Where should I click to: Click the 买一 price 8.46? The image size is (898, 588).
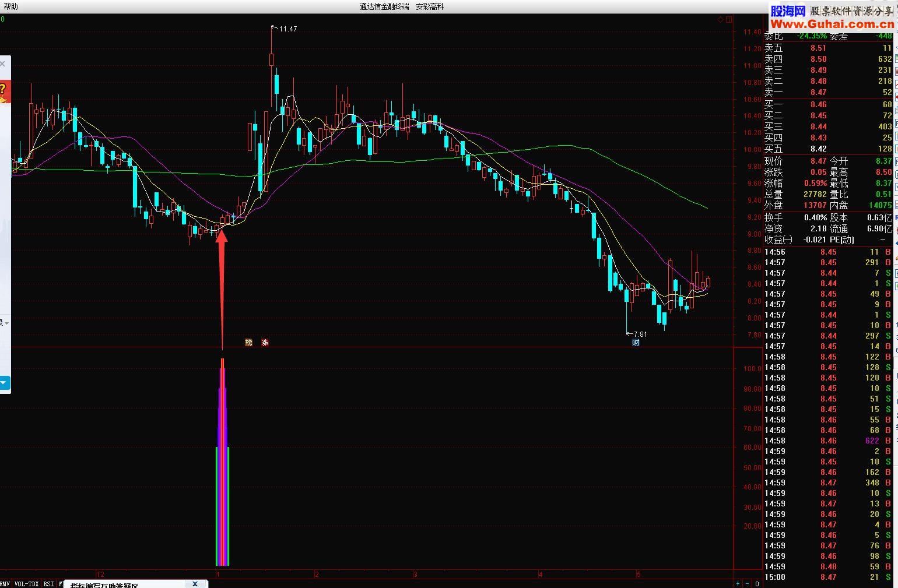pyautogui.click(x=818, y=105)
